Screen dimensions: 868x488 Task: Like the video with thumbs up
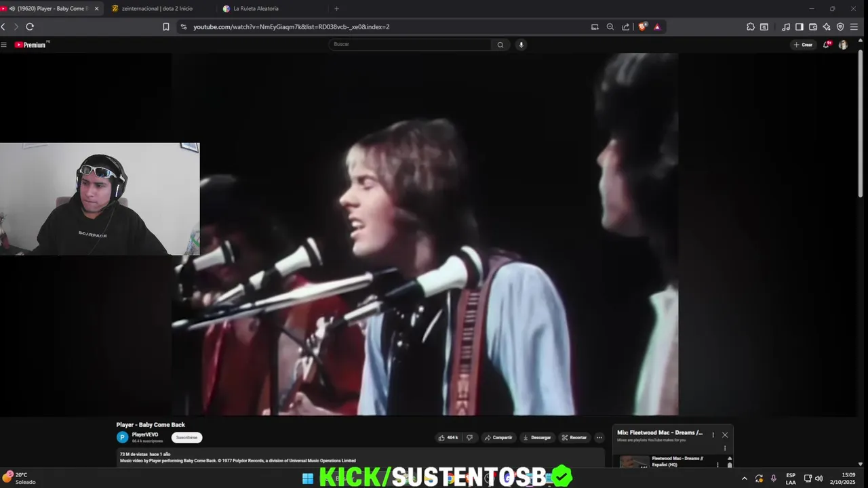coord(448,438)
